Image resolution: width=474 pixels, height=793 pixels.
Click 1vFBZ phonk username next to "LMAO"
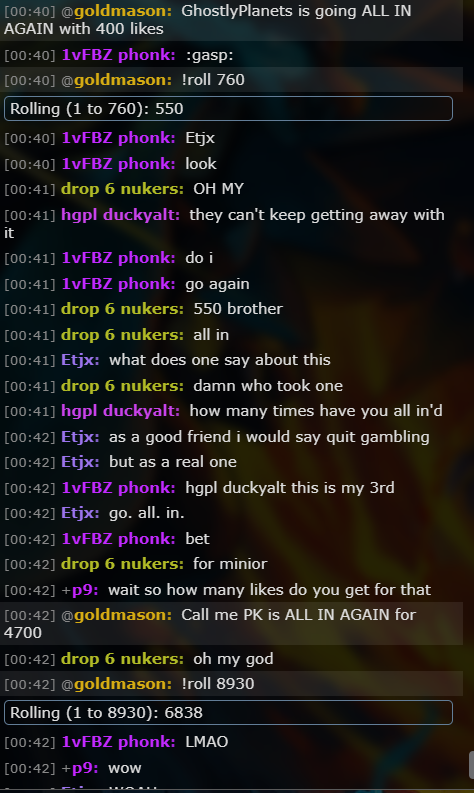118,742
